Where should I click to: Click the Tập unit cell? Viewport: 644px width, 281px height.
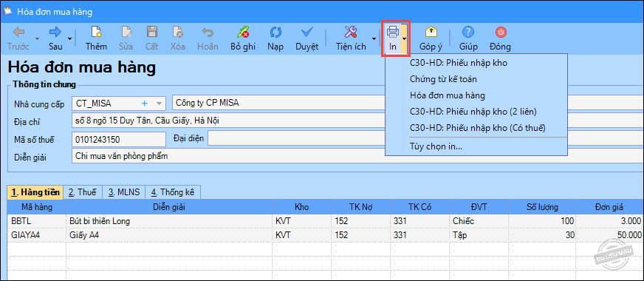[479, 235]
